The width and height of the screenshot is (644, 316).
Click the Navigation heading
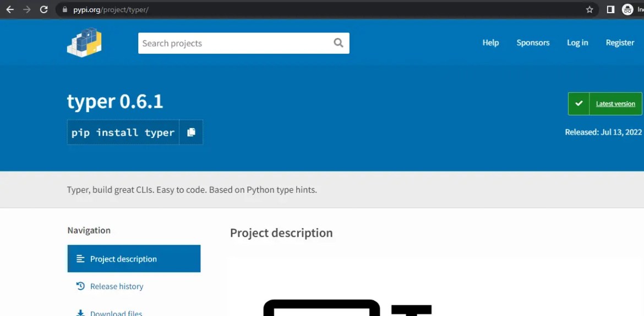pos(89,230)
